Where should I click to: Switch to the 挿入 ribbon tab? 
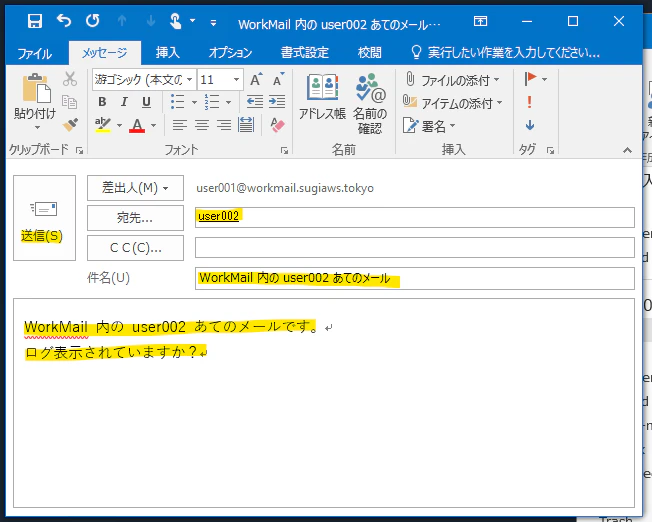[168, 52]
